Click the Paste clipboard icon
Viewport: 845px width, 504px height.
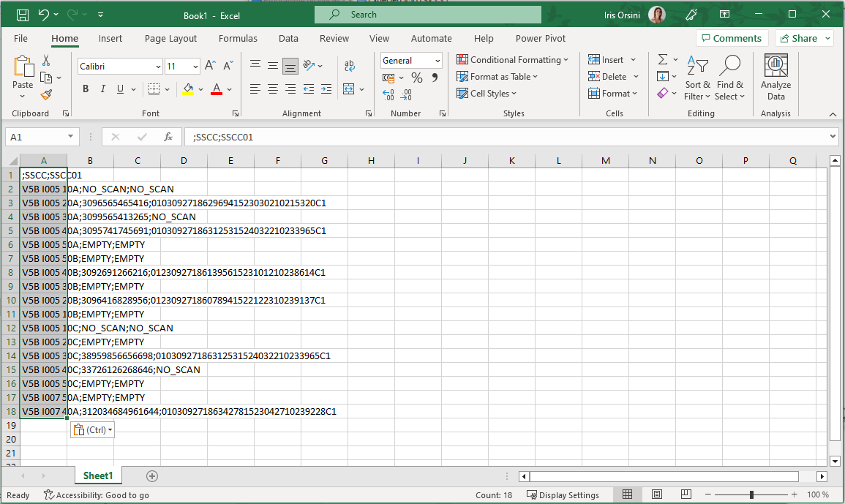(23, 67)
